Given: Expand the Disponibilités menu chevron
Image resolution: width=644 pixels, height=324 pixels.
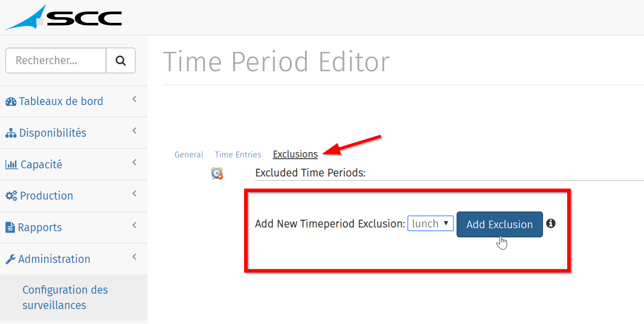Looking at the screenshot, I should click(x=134, y=131).
